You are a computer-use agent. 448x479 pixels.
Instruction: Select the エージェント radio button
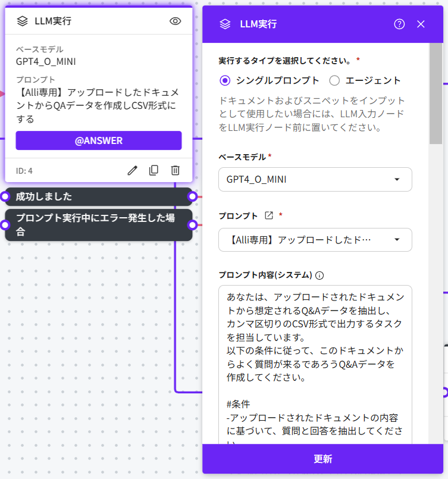(334, 80)
